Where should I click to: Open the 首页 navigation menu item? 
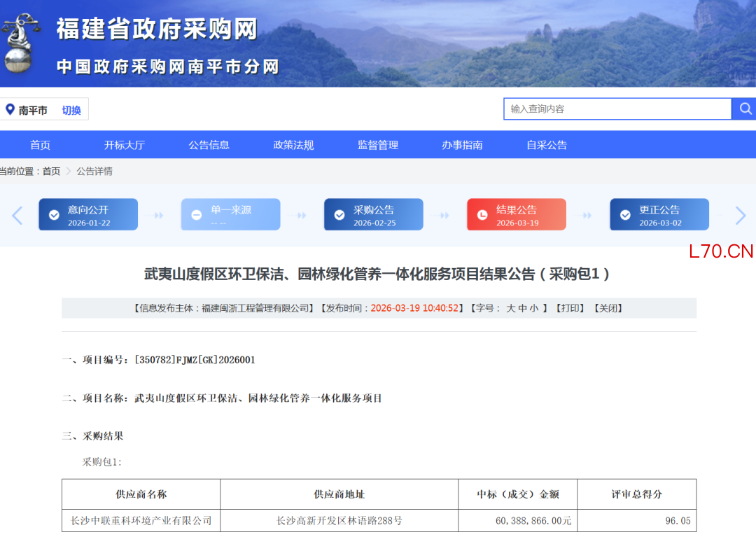(x=40, y=145)
